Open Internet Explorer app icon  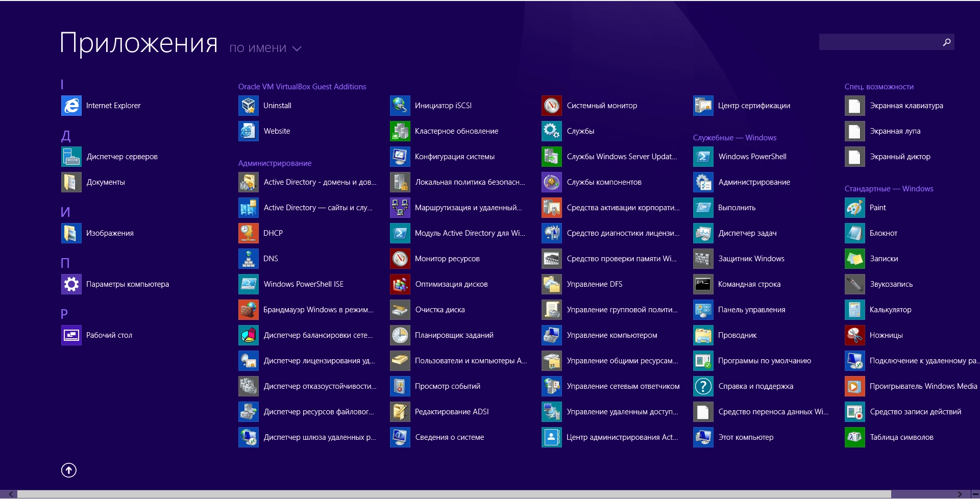(x=71, y=106)
